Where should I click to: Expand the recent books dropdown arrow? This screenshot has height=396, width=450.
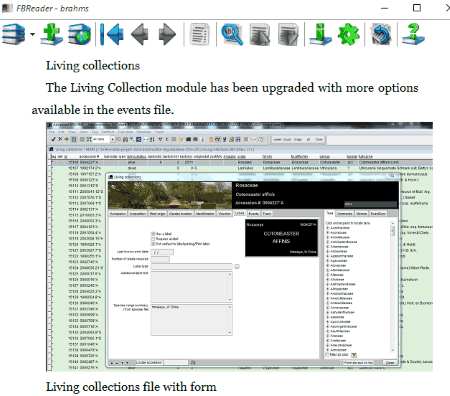(32, 34)
